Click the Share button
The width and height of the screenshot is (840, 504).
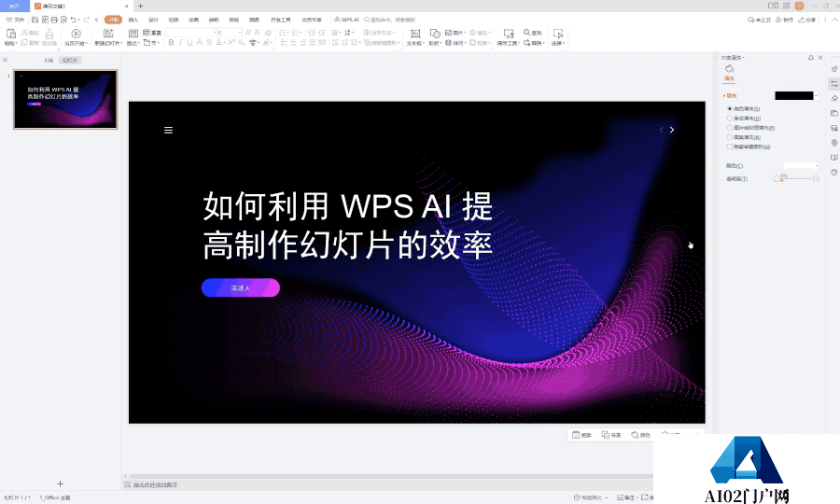[806, 20]
